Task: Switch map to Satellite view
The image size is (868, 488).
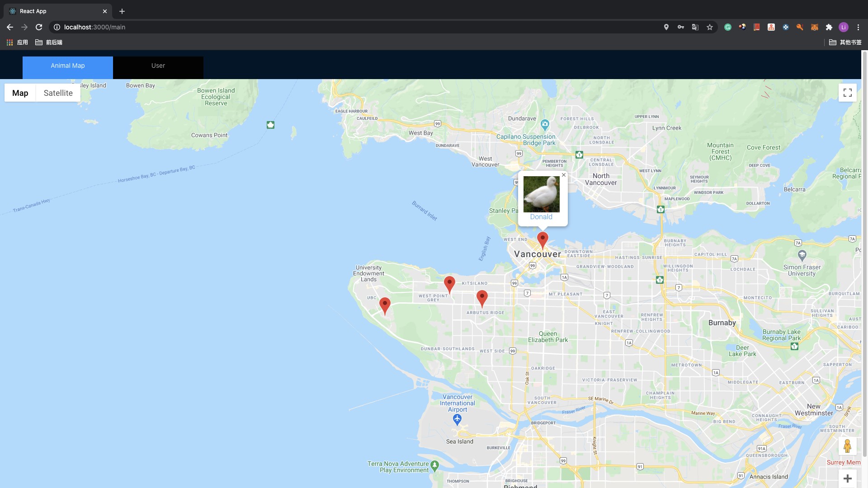Action: pos(58,93)
